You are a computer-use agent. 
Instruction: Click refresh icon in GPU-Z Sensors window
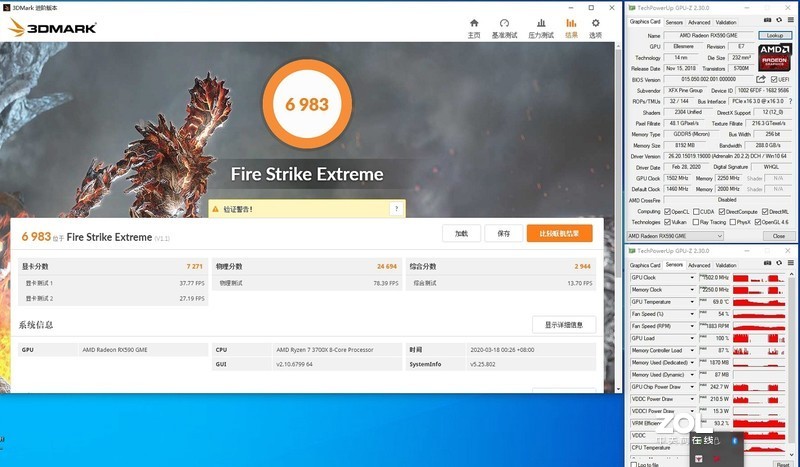pyautogui.click(x=779, y=263)
